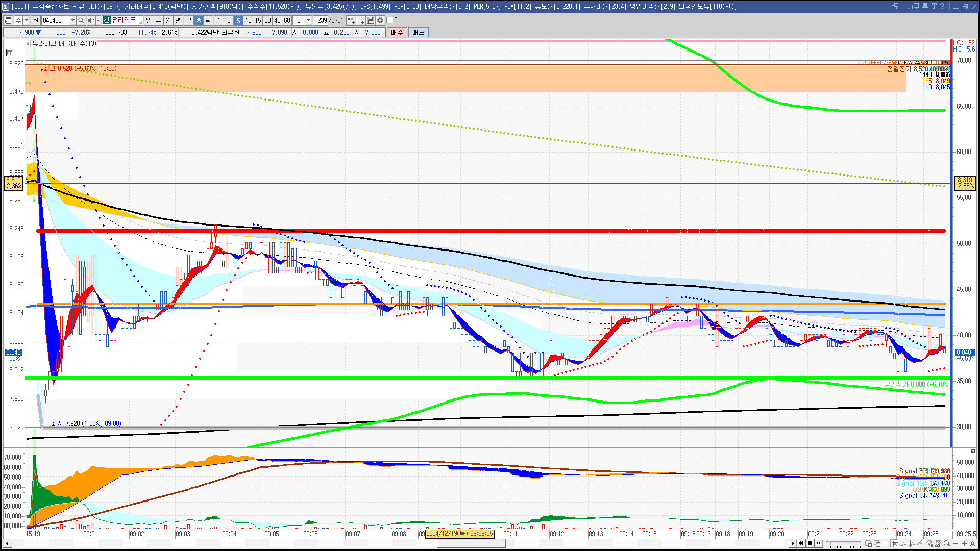Open the stock code 048430 dropdown arrow
The image size is (980, 551).
[72, 20]
